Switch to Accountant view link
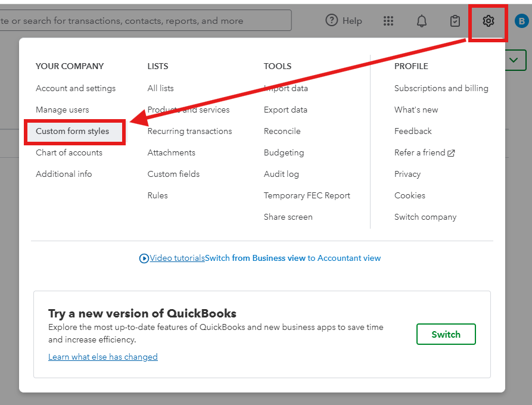The image size is (532, 405). click(x=293, y=258)
